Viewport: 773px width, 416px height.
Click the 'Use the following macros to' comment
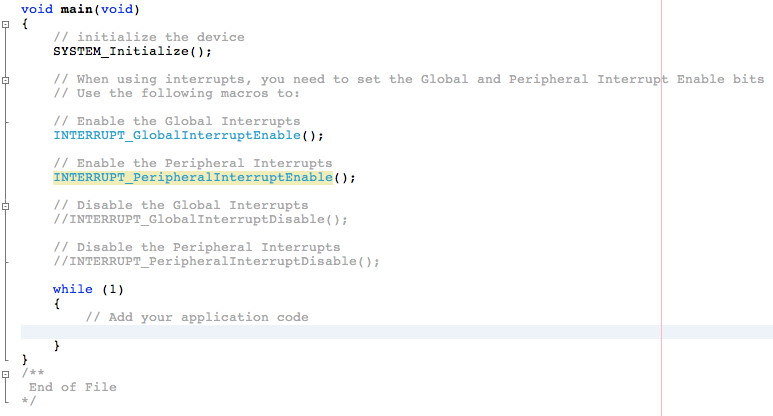click(176, 93)
